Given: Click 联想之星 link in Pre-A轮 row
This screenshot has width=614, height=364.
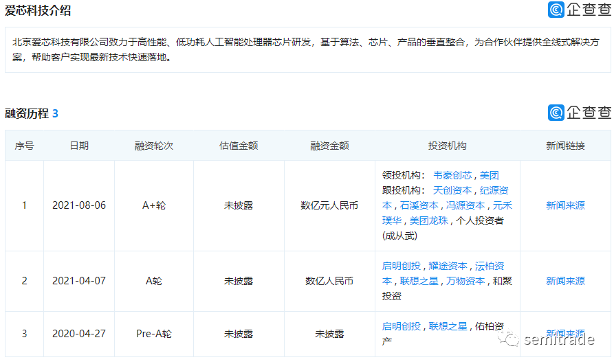Looking at the screenshot, I should 448,326.
